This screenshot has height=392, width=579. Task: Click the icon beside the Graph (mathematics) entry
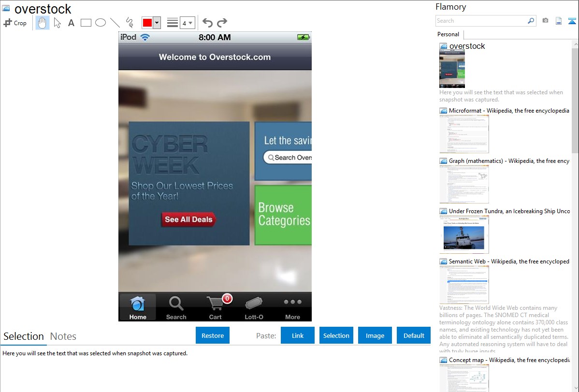[443, 161]
